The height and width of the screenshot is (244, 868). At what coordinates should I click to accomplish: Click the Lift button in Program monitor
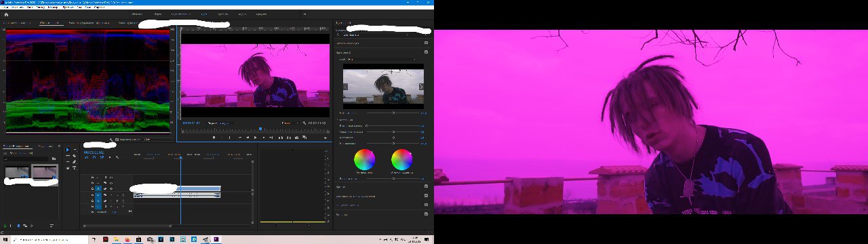point(281,138)
